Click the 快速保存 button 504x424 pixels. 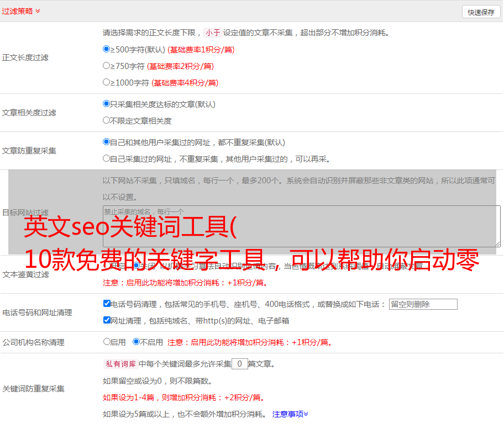tap(481, 12)
